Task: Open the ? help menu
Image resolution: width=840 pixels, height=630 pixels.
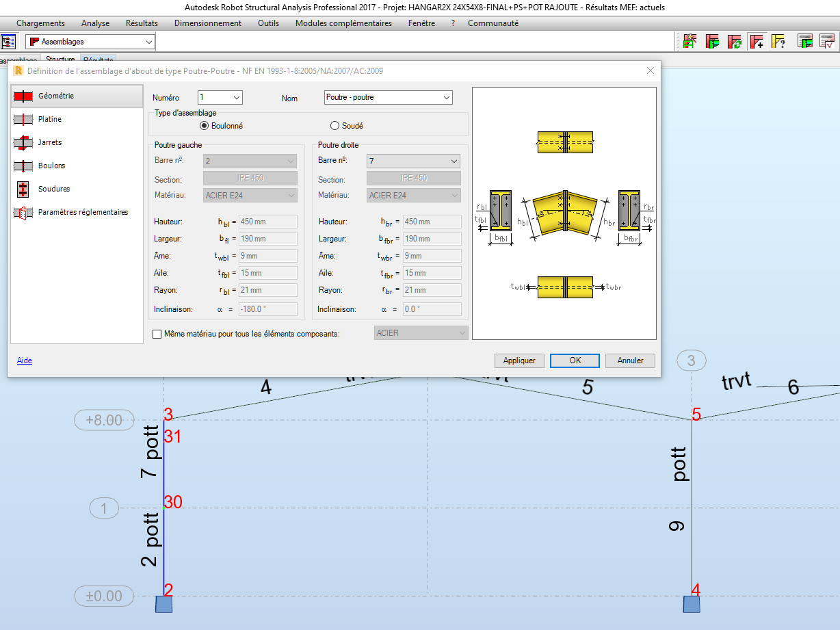Action: [453, 23]
